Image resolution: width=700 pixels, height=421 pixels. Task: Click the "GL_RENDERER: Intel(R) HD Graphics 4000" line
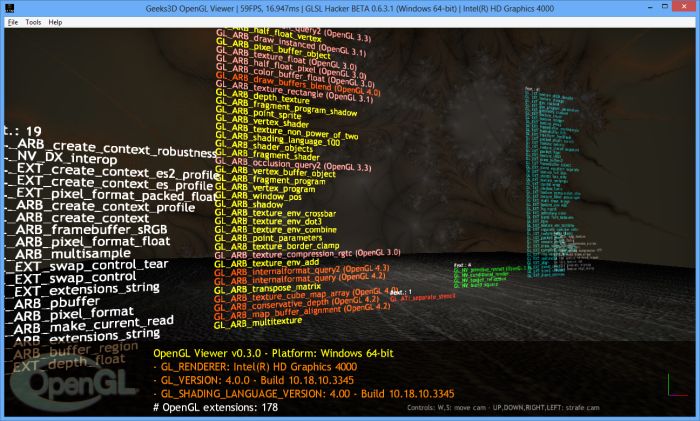(x=255, y=367)
